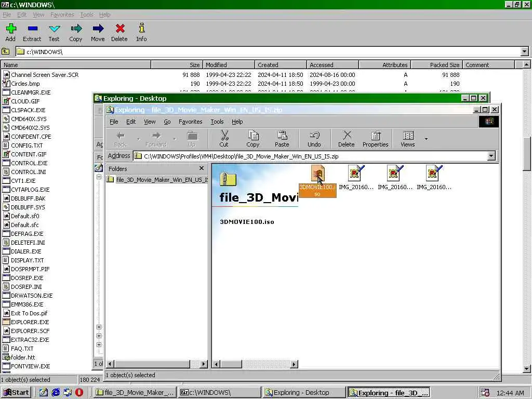Viewport: 532px width, 399px height.
Task: Sort by Size column in 7-Zip
Action: coord(177,65)
